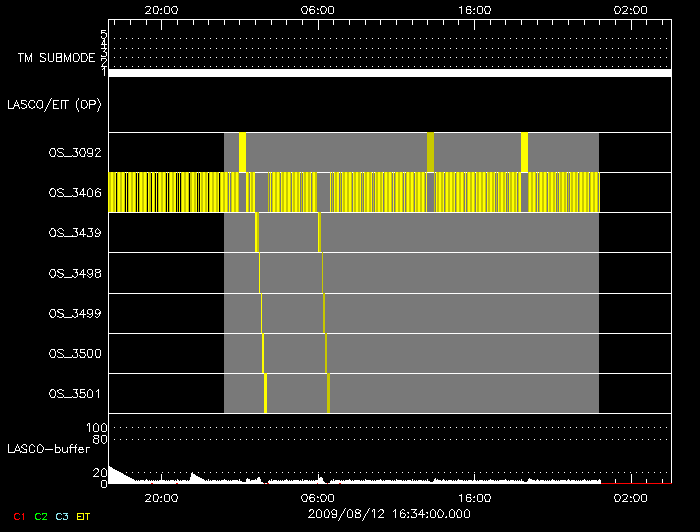Click the C3 legend entry

63,516
